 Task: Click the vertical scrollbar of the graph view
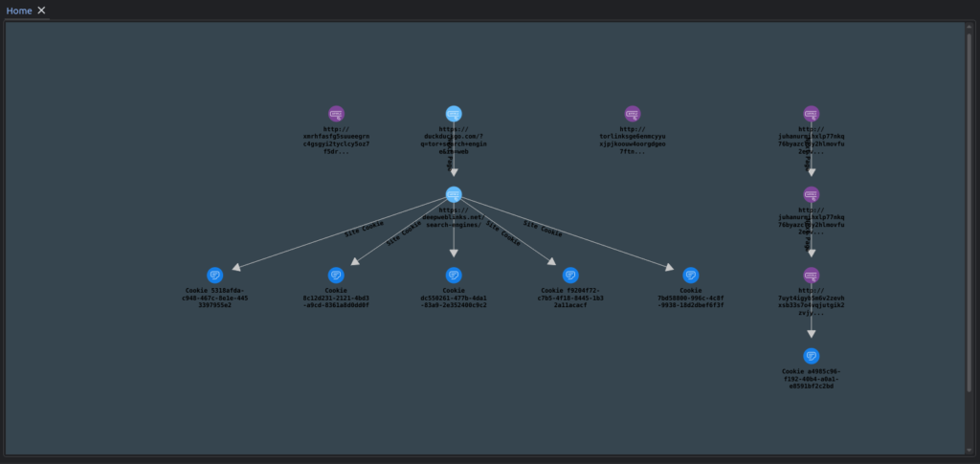click(969, 212)
